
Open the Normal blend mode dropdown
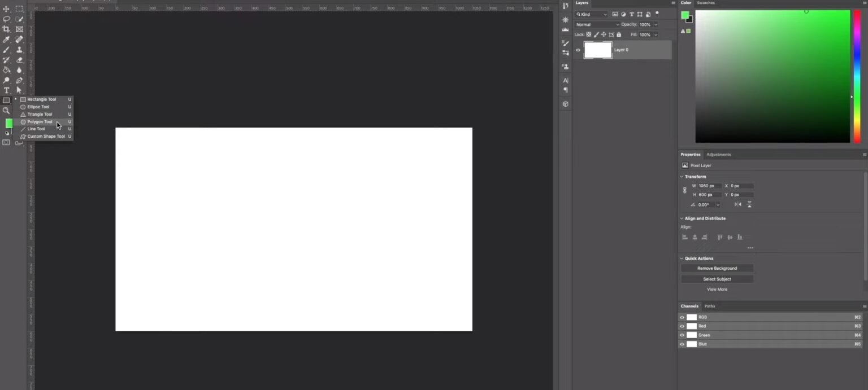pyautogui.click(x=597, y=25)
